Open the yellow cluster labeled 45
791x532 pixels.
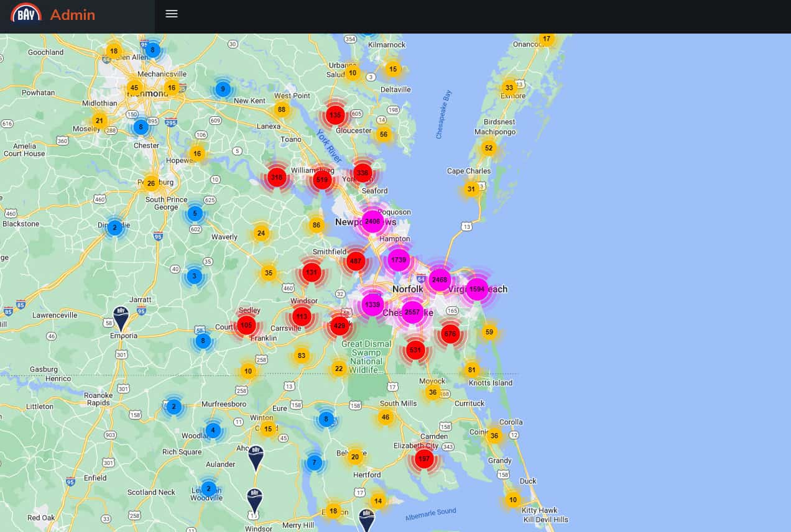[134, 88]
